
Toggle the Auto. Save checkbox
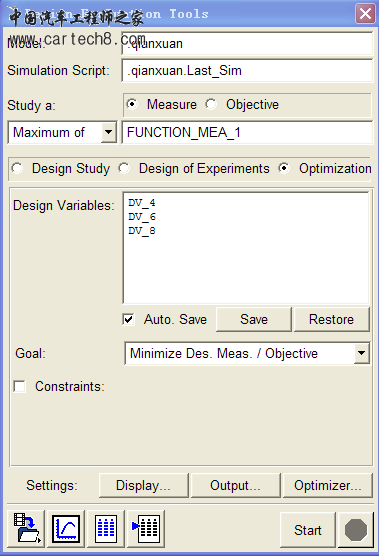coord(128,319)
